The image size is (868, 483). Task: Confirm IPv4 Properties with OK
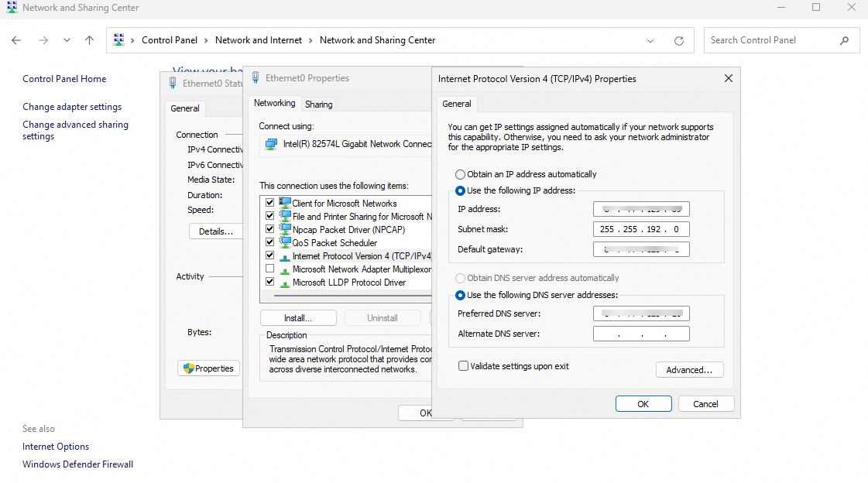(x=643, y=404)
